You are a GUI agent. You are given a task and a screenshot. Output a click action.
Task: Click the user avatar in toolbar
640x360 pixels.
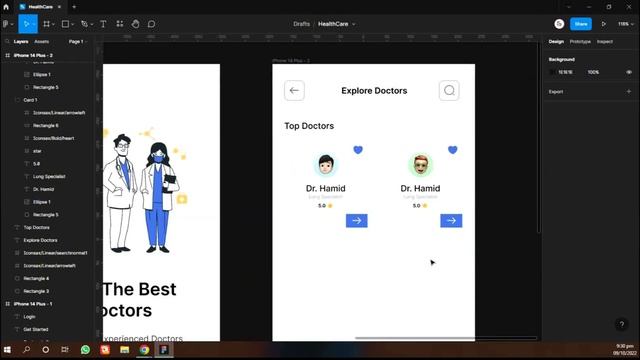click(x=559, y=24)
